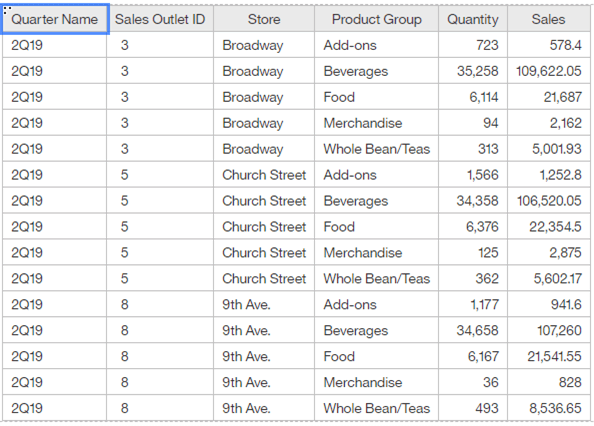Image resolution: width=594 pixels, height=426 pixels.
Task: Select the Store column header
Action: [264, 19]
